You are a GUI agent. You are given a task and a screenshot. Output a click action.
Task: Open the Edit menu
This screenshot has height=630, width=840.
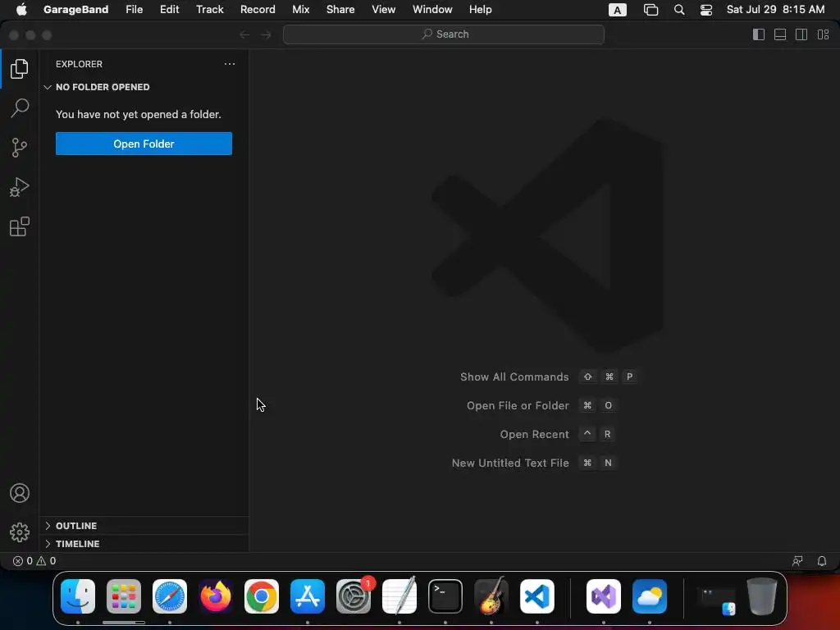169,10
